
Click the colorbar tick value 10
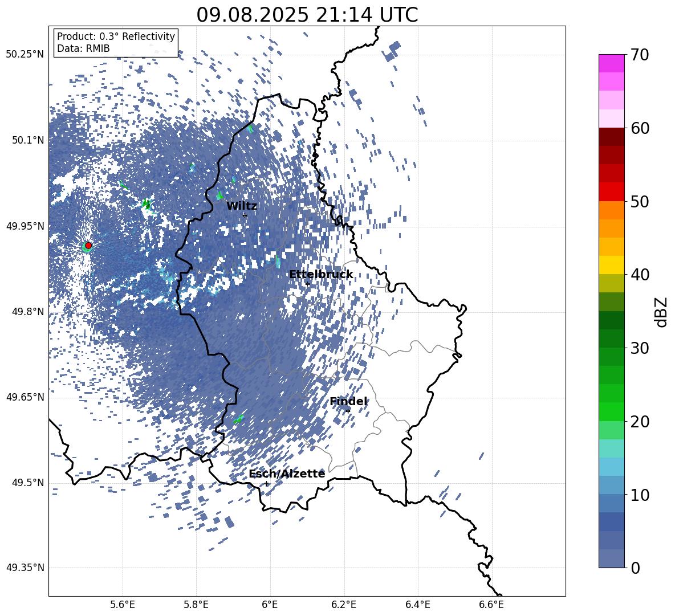(640, 495)
